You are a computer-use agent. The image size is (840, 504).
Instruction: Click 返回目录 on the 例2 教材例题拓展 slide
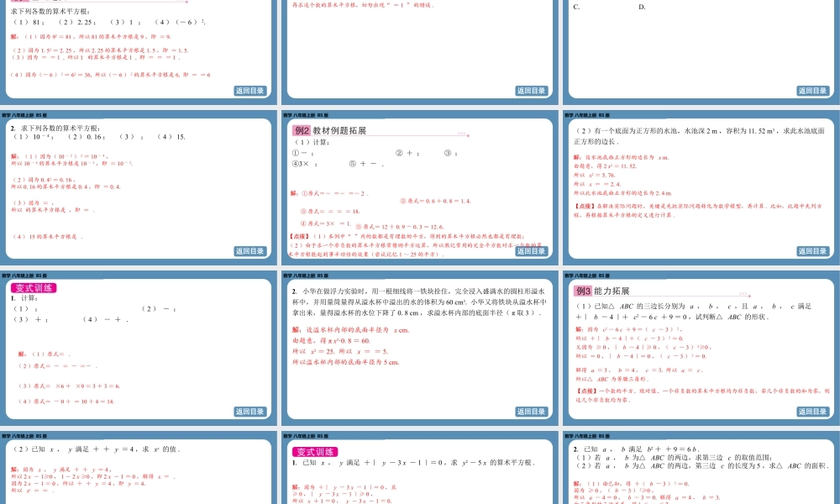tap(533, 249)
